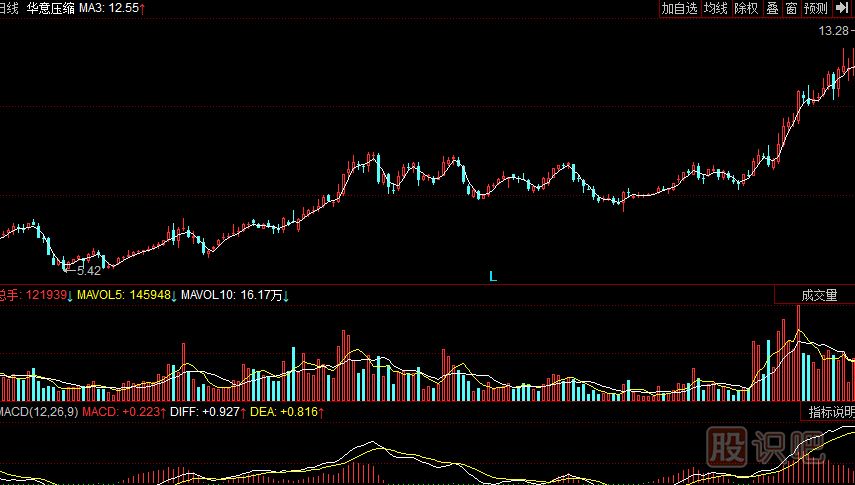Click the blue L marker below chart
The image size is (855, 485).
[x=492, y=275]
